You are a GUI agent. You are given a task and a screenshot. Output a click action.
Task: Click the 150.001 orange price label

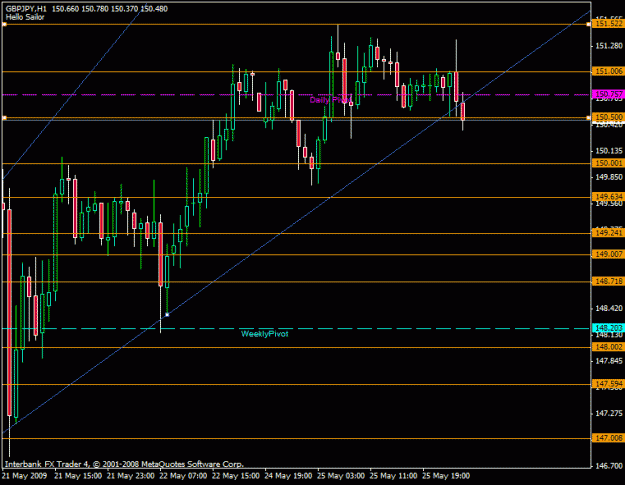click(608, 163)
